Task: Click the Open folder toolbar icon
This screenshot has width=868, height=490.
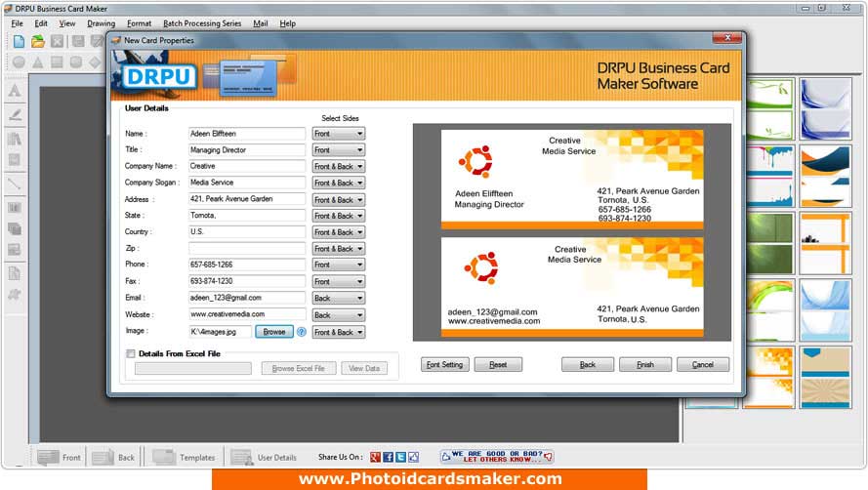Action: (x=38, y=41)
